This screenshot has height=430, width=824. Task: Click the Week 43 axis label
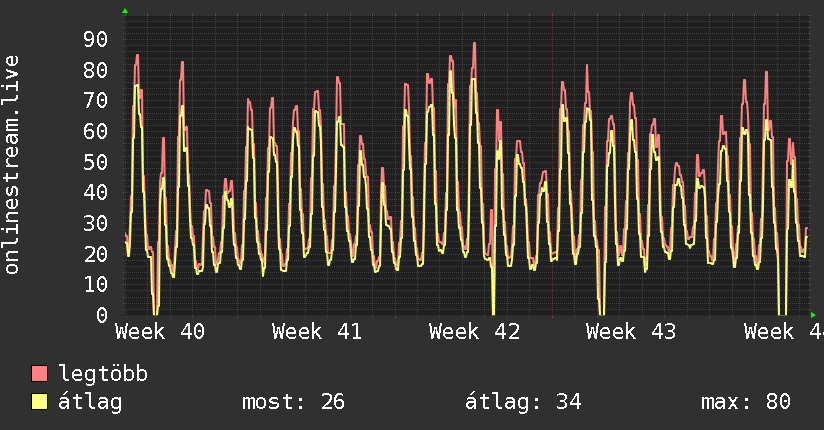pyautogui.click(x=631, y=332)
